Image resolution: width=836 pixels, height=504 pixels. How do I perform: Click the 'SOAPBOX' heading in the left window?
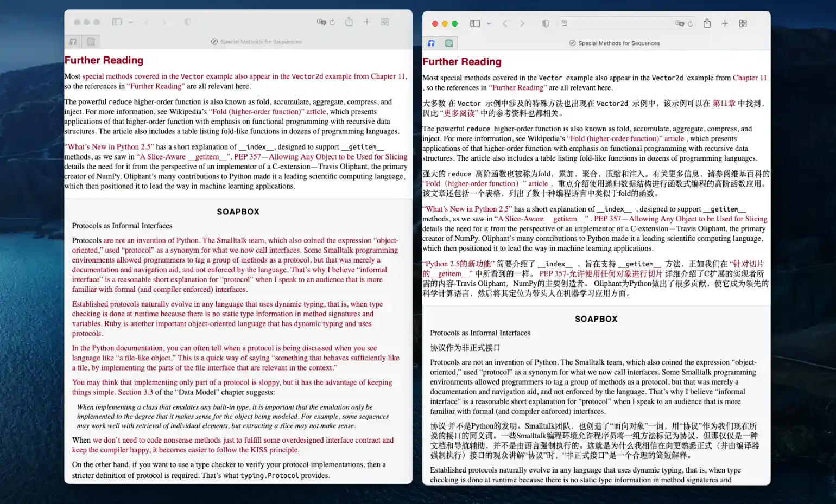[238, 212]
